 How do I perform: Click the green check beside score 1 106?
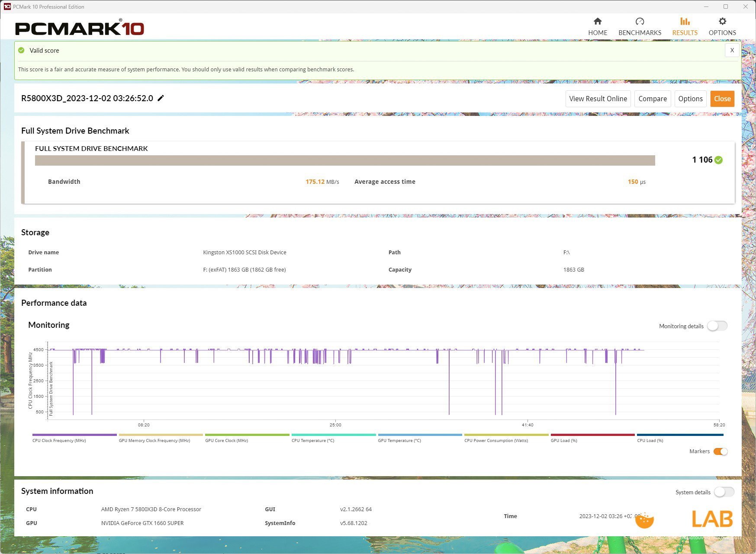coord(718,160)
